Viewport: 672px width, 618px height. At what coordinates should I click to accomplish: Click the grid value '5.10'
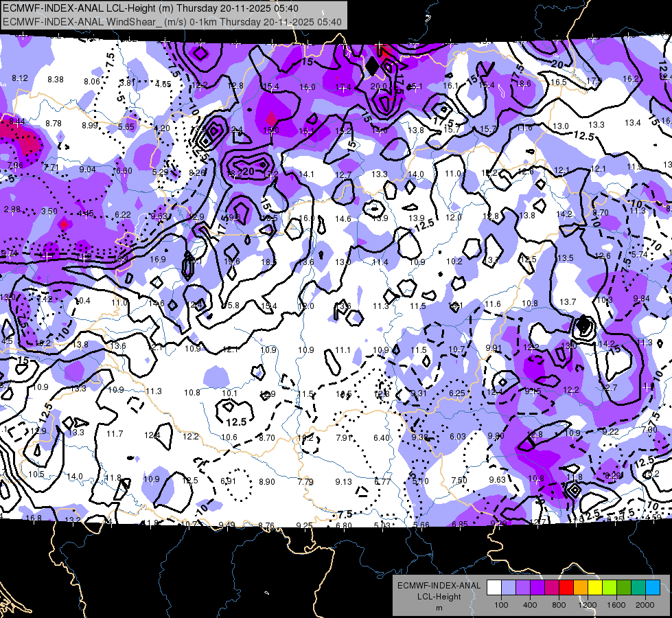[420, 481]
